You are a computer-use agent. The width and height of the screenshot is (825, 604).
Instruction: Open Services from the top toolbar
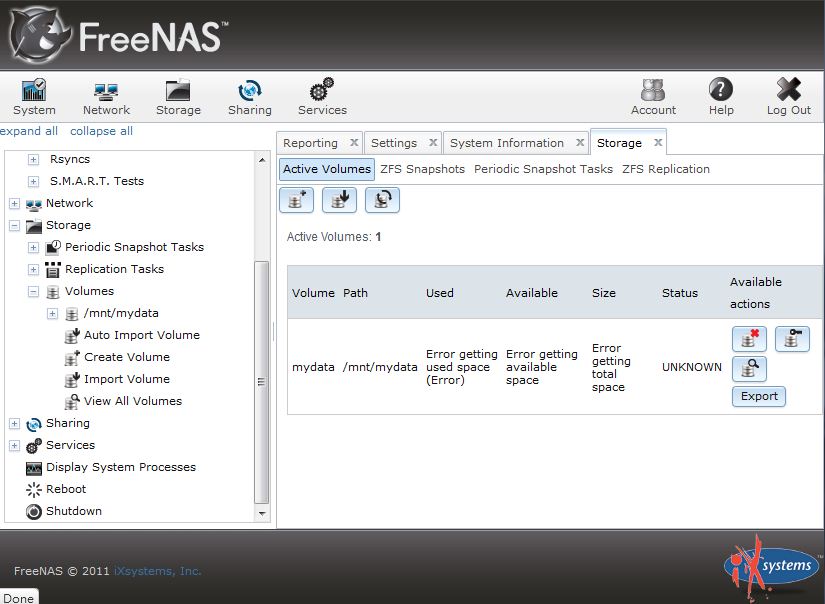pos(322,98)
